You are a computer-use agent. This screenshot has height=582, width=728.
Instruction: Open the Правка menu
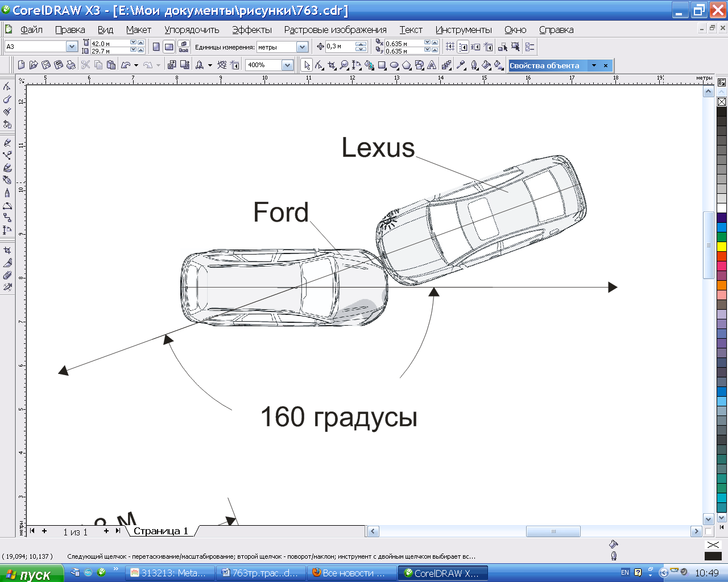coord(70,30)
